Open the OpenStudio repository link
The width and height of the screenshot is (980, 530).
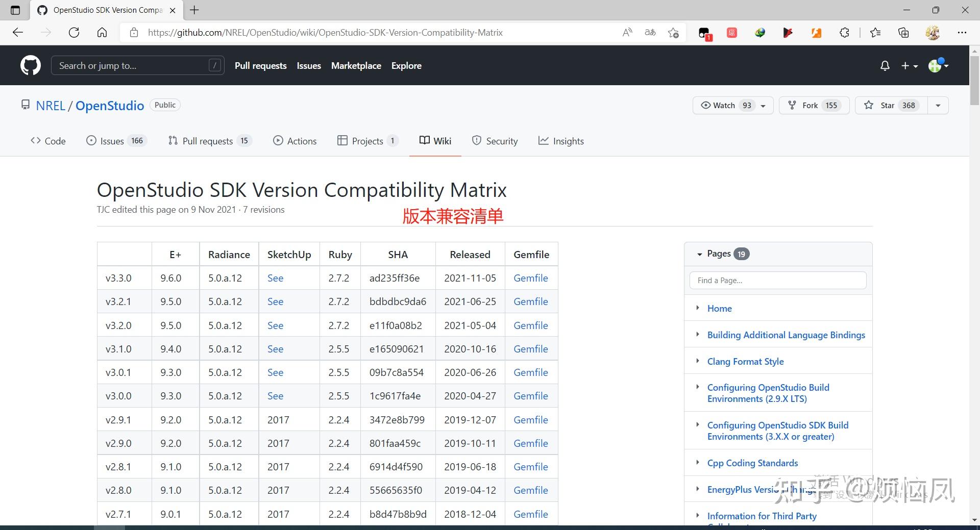point(110,106)
